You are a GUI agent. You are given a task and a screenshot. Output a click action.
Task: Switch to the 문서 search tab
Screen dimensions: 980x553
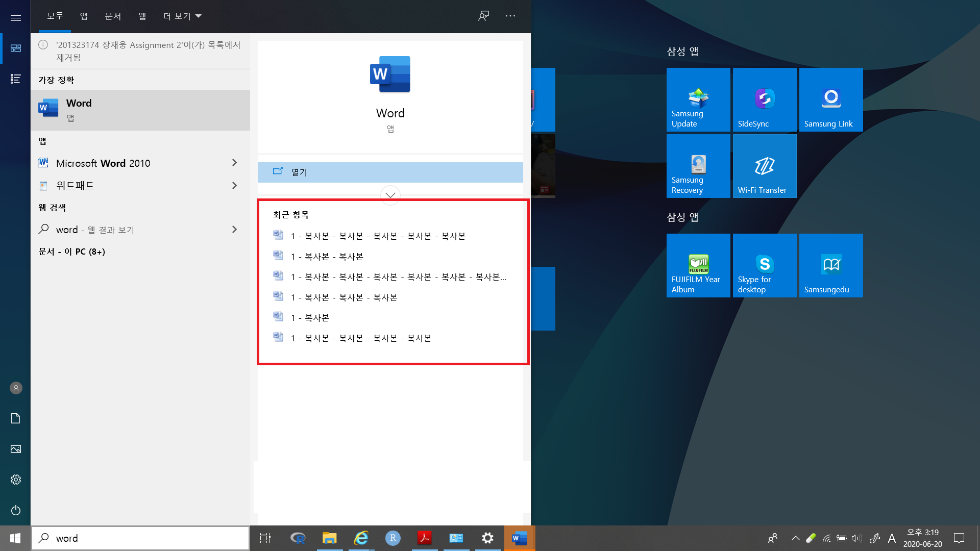point(113,16)
